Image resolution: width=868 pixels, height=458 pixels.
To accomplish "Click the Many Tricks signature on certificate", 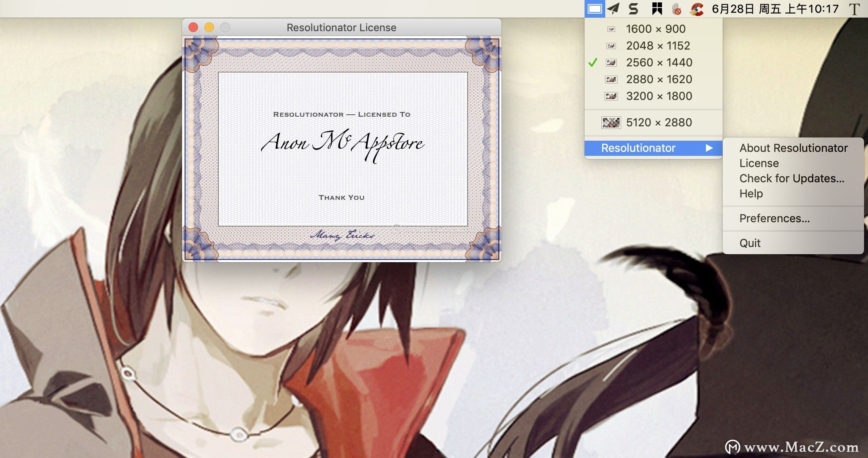I will 343,235.
